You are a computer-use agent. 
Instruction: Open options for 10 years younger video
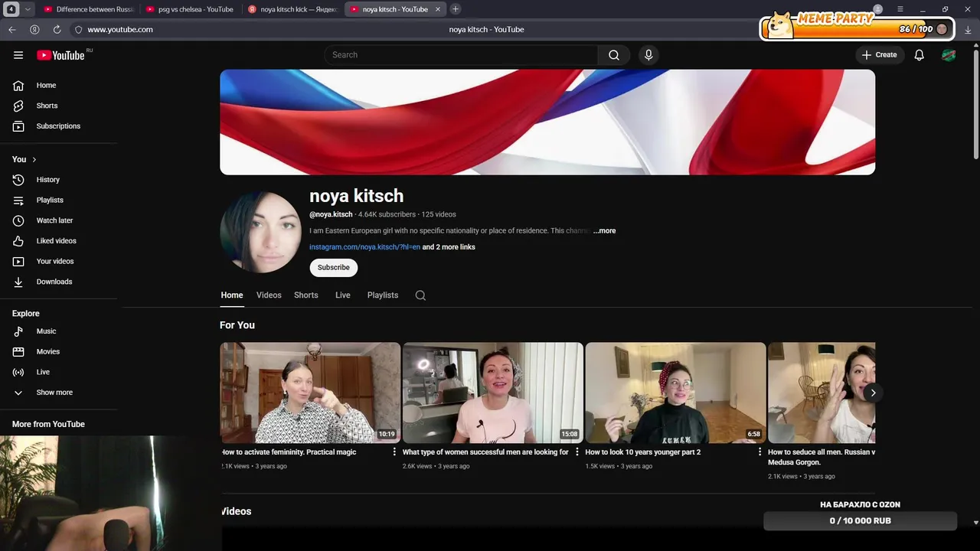(x=759, y=452)
